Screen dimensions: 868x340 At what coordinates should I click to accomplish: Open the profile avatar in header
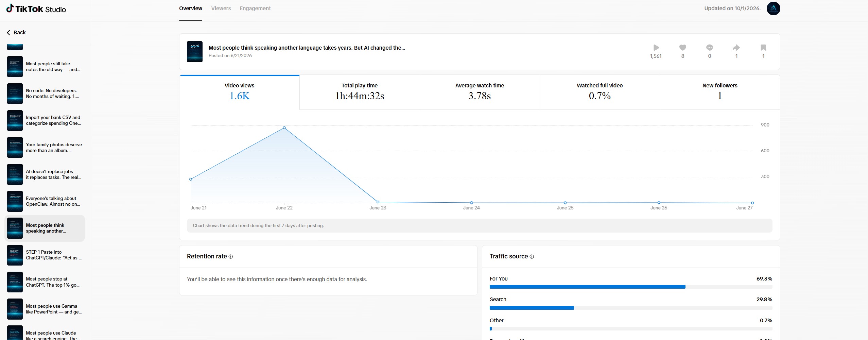pyautogui.click(x=773, y=8)
